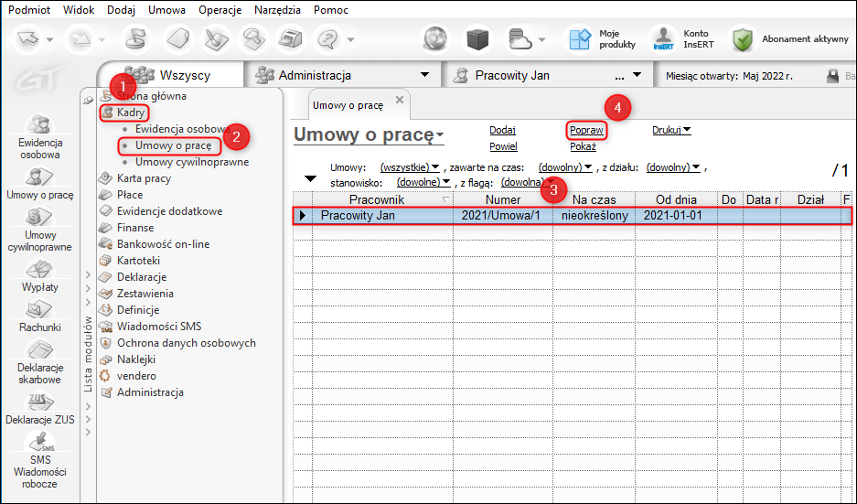Open the z działu (dowolny) filter
Viewport: 857px width, 504px height.
pyautogui.click(x=673, y=167)
